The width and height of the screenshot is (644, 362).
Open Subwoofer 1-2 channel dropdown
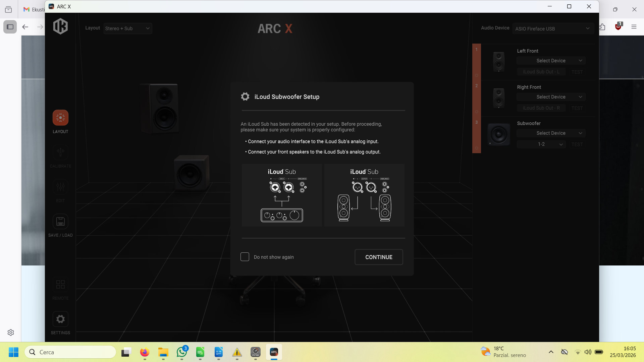pos(541,144)
